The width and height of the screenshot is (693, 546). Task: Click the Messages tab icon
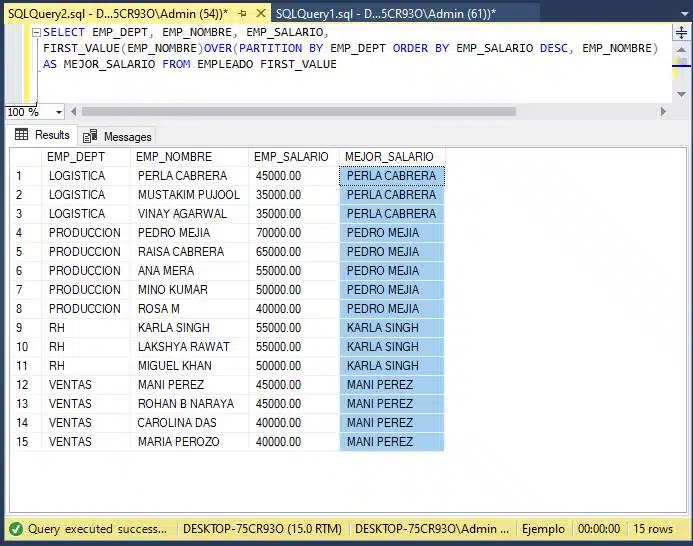point(90,136)
